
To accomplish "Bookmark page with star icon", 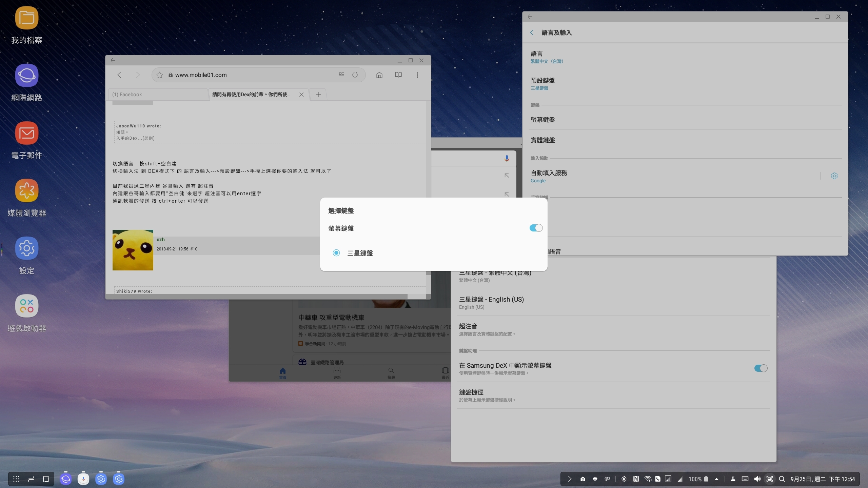I will click(160, 75).
